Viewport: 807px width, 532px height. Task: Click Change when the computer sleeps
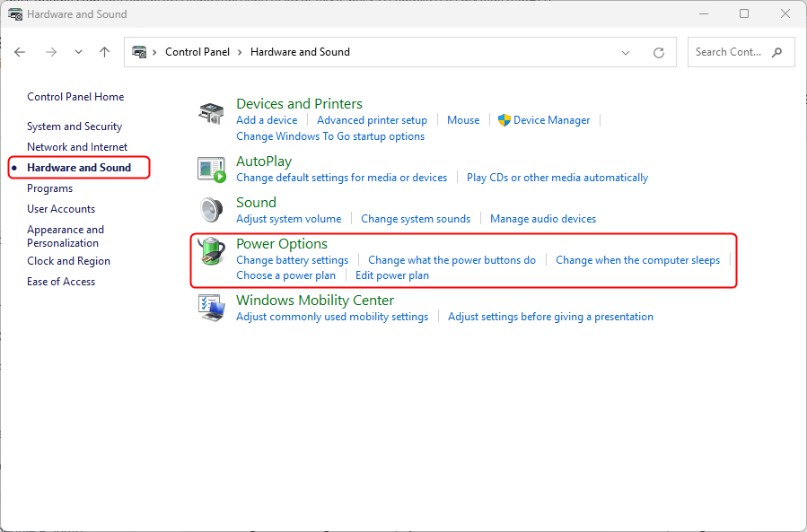(637, 260)
